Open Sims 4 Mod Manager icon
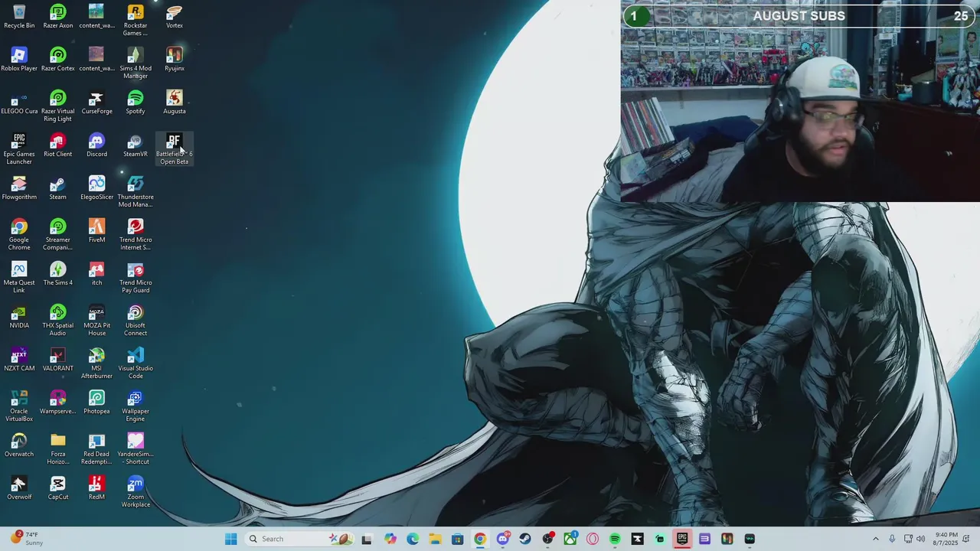The height and width of the screenshot is (551, 980). (136, 63)
